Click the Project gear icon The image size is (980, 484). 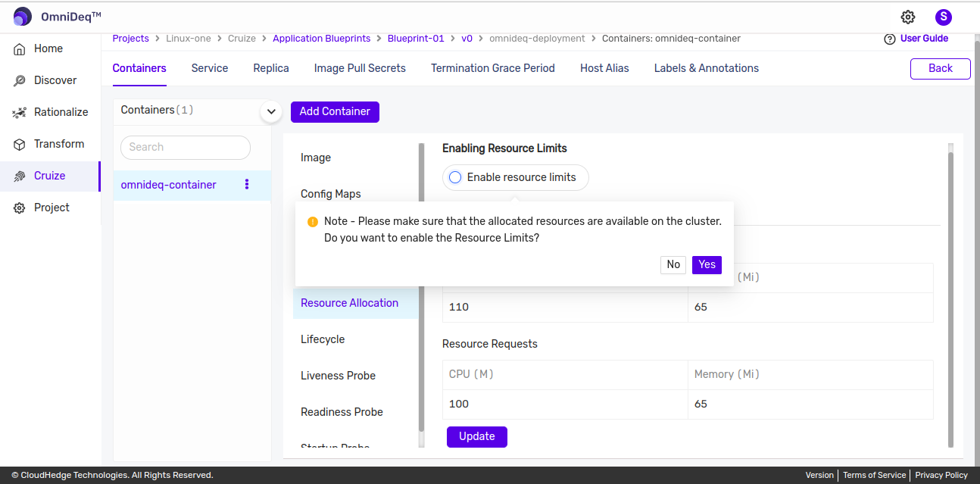20,208
